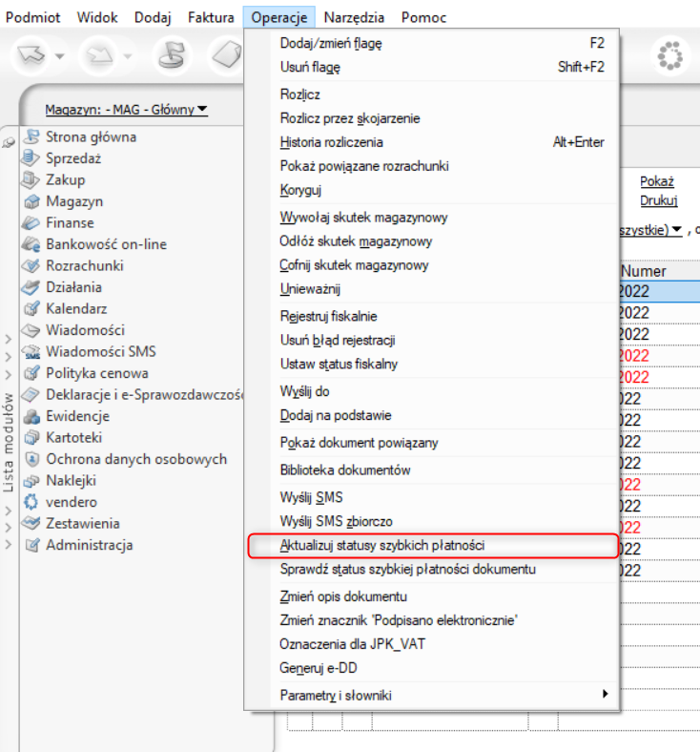
Task: Choose Unieważnij from the Operacje menu
Action: (x=433, y=289)
